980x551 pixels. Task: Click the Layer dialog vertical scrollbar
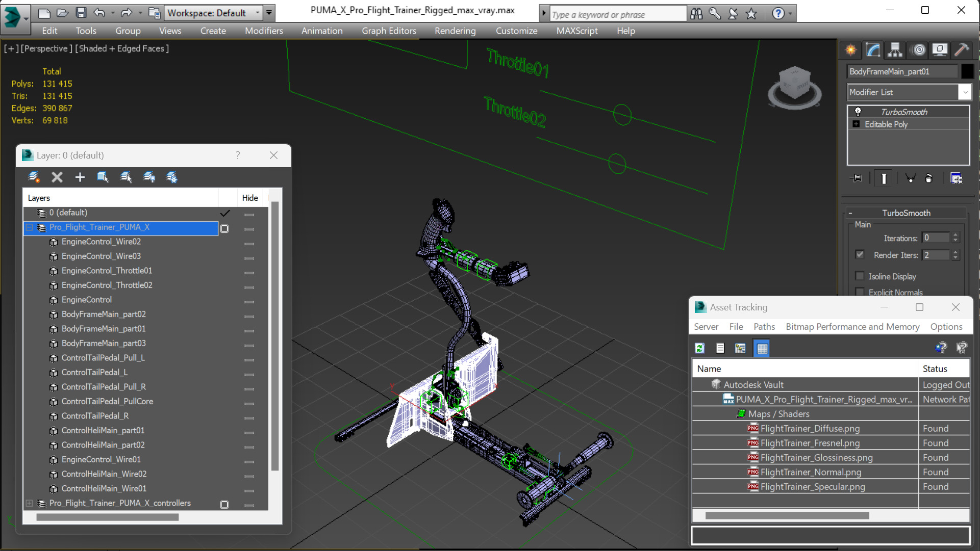click(274, 336)
